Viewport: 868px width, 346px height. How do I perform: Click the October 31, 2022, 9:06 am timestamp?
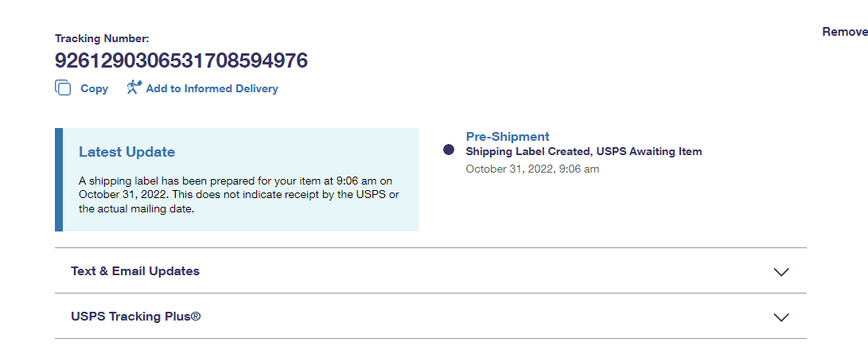532,169
